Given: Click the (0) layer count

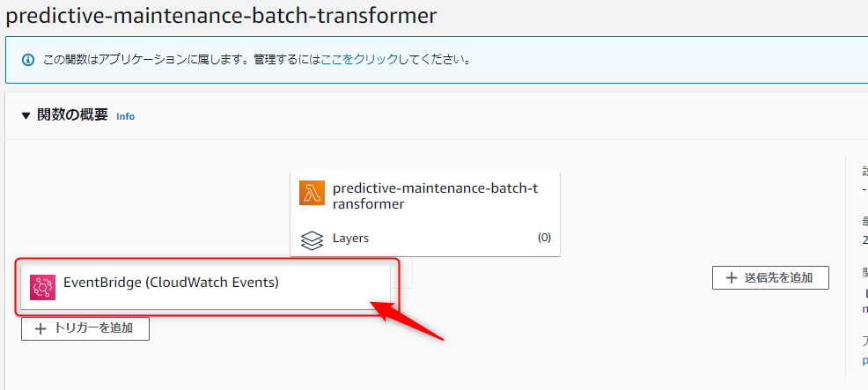Looking at the screenshot, I should 544,238.
